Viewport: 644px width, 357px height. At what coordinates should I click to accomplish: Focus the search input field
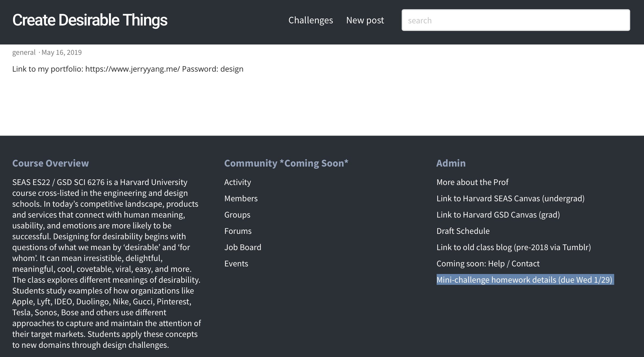pos(516,20)
